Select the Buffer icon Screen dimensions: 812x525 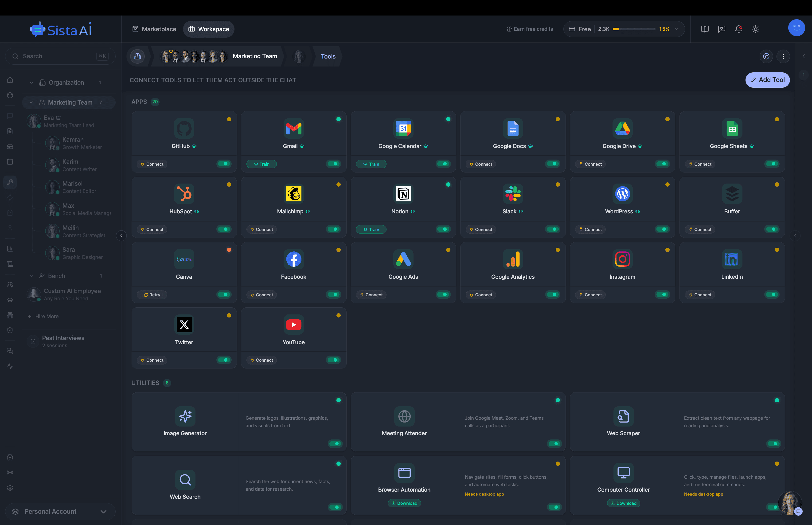732,194
